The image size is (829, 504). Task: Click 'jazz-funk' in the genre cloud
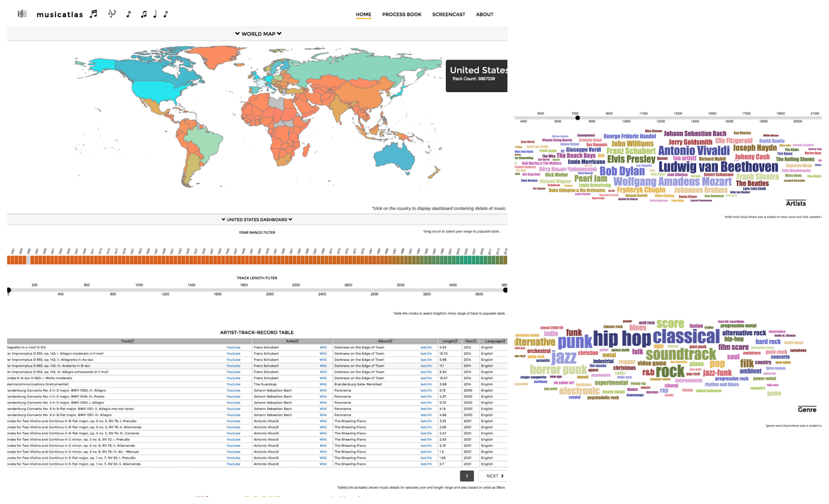pos(717,372)
